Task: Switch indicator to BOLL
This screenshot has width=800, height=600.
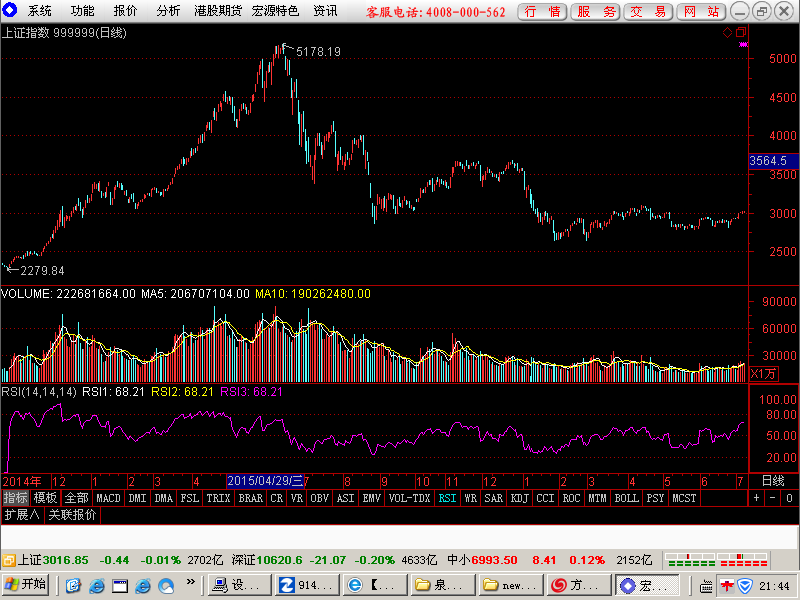Action: pos(627,498)
